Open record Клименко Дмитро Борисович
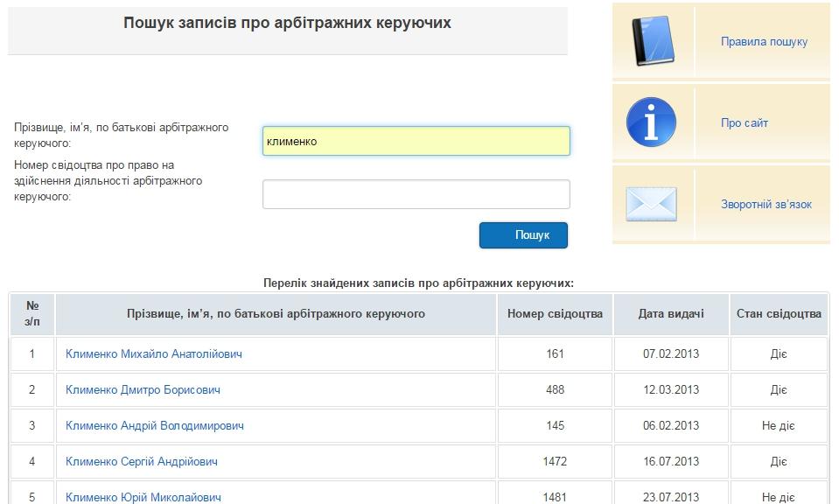Viewport: 839px width, 504px height. pos(143,390)
